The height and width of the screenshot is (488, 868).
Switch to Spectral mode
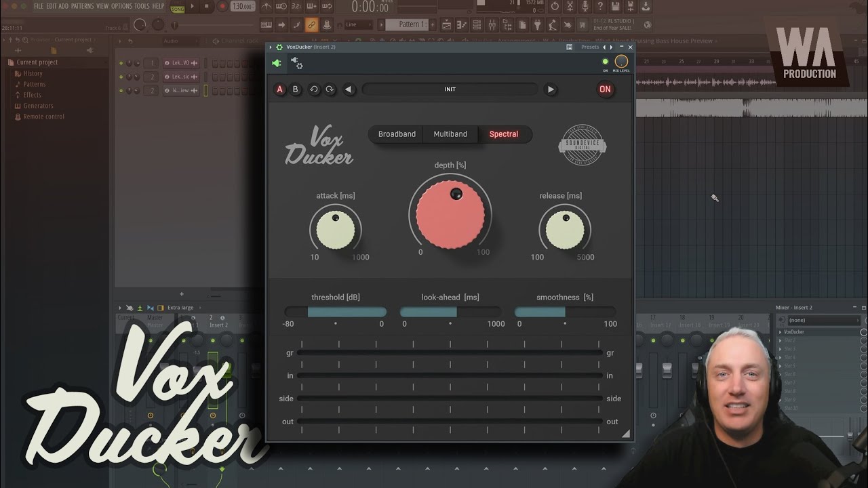click(504, 134)
